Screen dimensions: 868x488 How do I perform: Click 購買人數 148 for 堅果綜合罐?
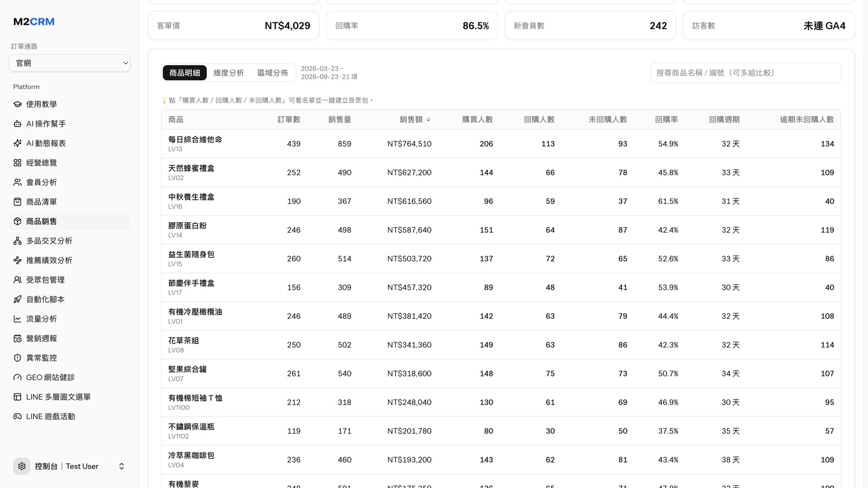pos(486,374)
